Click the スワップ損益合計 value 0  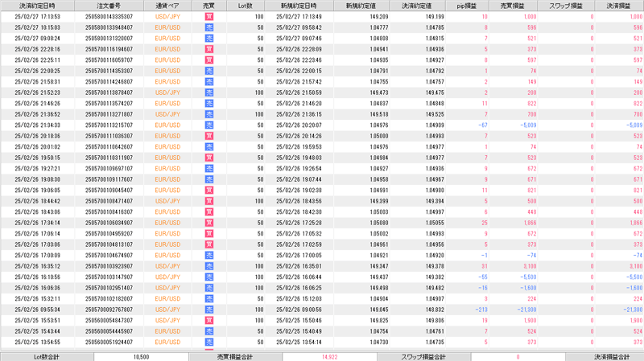pyautogui.click(x=518, y=357)
